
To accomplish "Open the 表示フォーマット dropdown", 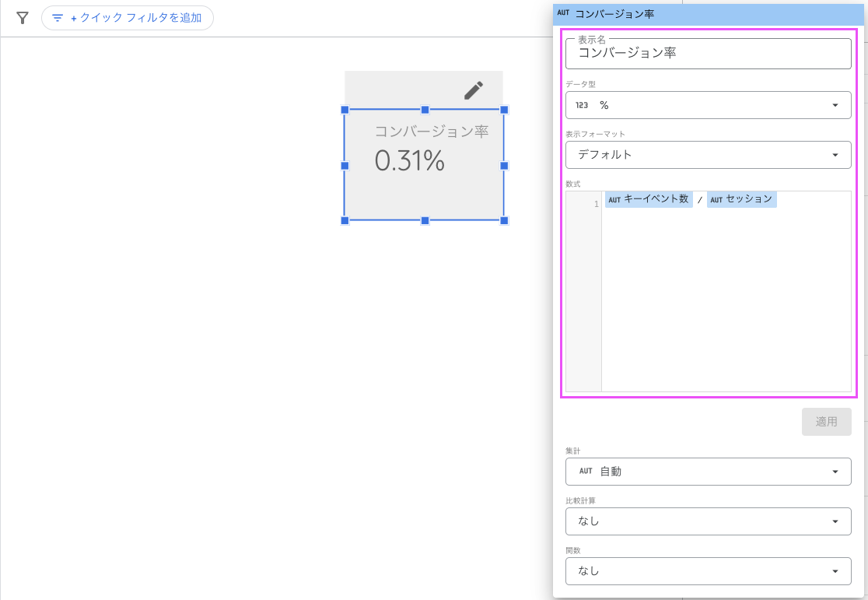I will click(708, 155).
